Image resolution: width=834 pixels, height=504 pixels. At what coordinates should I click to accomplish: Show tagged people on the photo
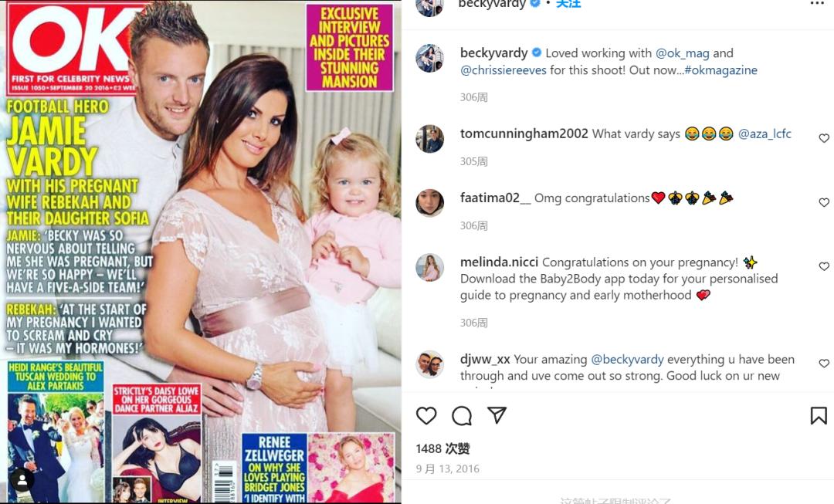tap(22, 480)
